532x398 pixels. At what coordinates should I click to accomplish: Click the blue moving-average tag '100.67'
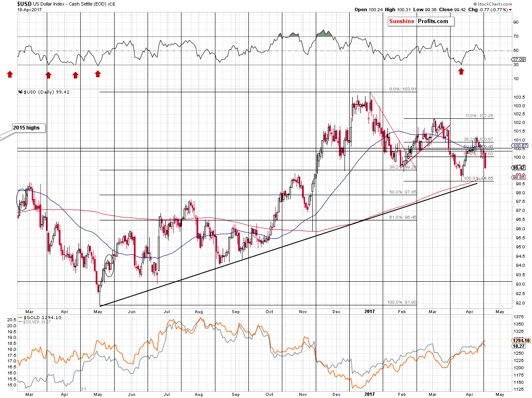(519, 146)
